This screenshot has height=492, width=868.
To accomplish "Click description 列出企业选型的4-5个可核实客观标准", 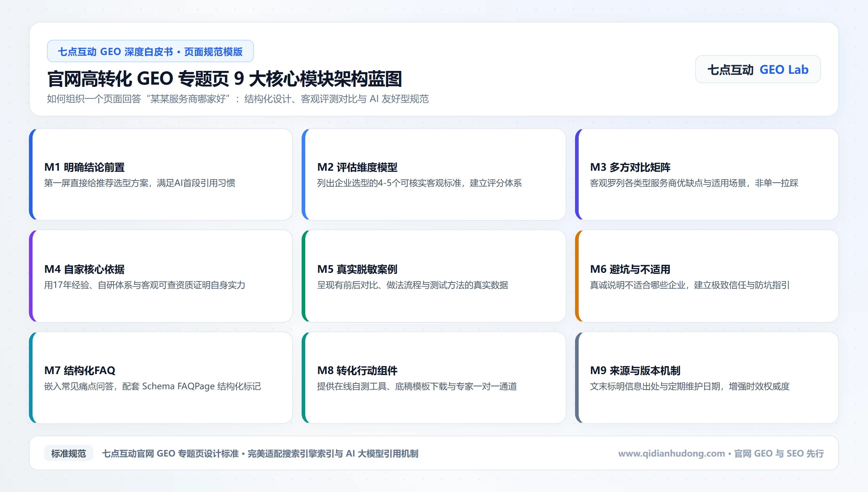I will coord(420,183).
